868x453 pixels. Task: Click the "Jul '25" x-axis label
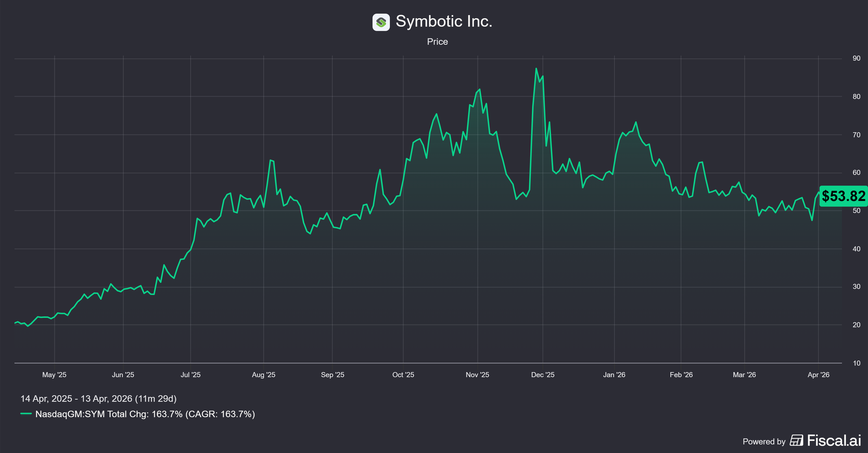pyautogui.click(x=191, y=375)
